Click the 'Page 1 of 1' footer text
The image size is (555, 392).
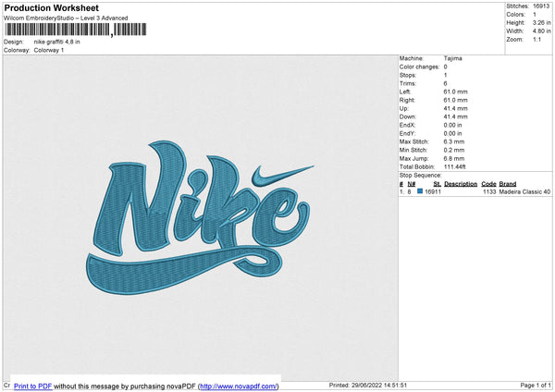(x=536, y=386)
